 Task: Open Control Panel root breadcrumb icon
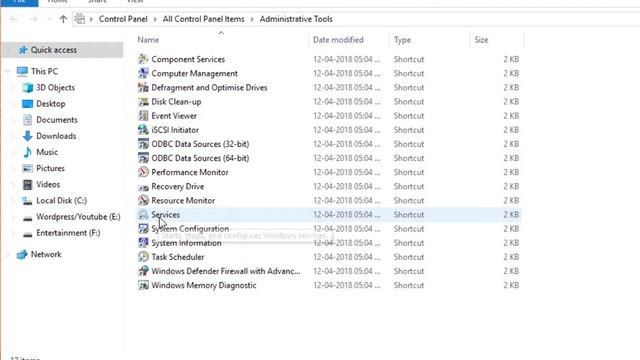tap(80, 19)
